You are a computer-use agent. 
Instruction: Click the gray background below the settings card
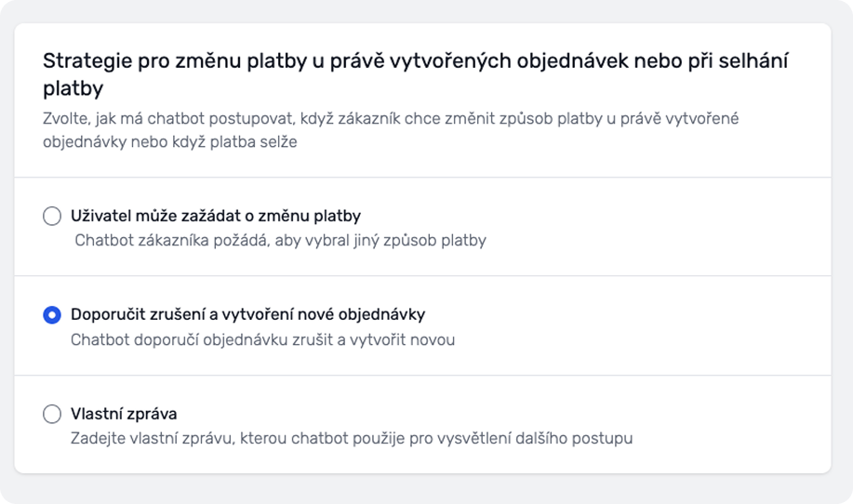[x=422, y=490]
